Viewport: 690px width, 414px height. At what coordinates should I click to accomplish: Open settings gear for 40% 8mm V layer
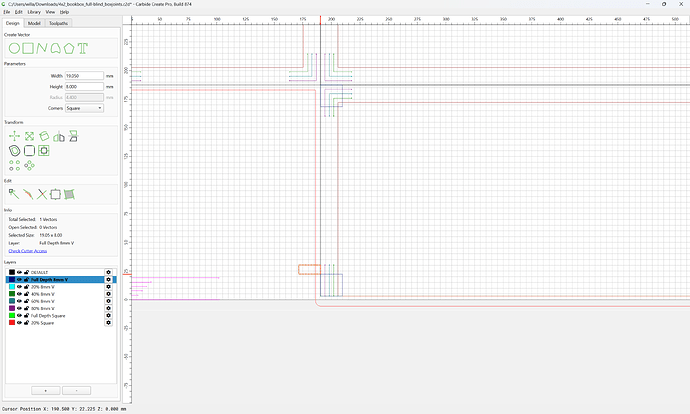coord(108,294)
